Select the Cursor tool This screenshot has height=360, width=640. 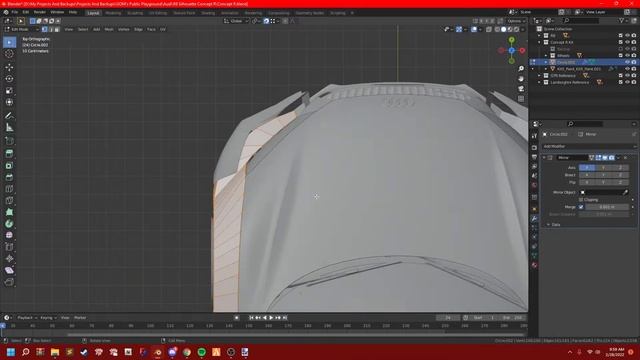click(9, 53)
